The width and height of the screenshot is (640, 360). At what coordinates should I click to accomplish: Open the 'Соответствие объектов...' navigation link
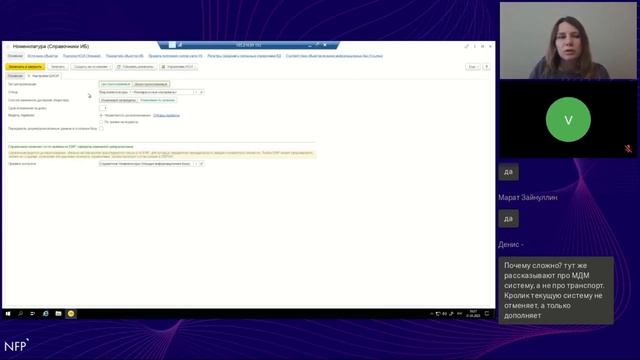(x=334, y=56)
